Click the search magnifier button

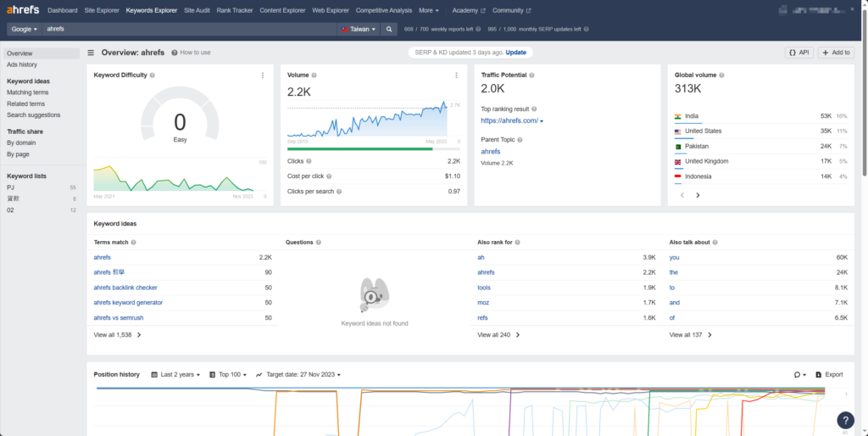389,30
